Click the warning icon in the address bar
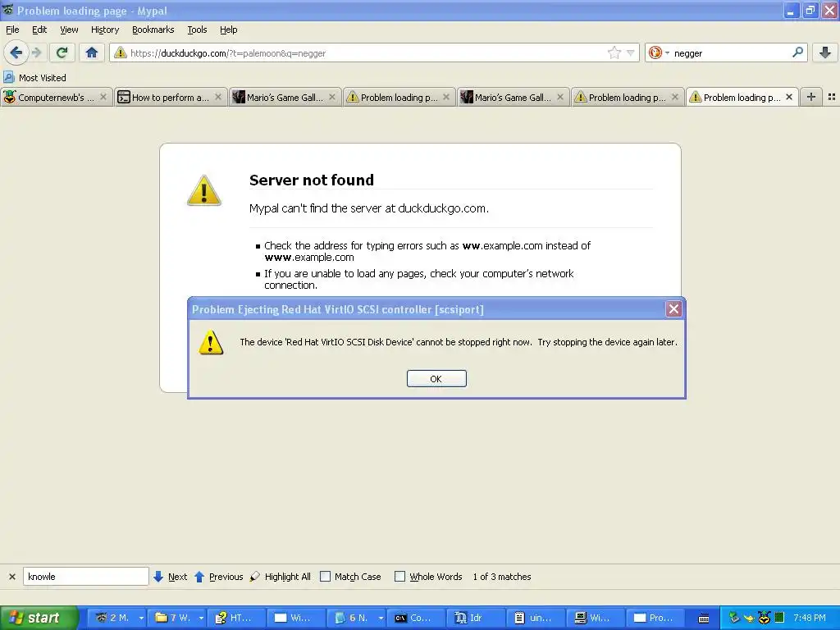 point(121,52)
